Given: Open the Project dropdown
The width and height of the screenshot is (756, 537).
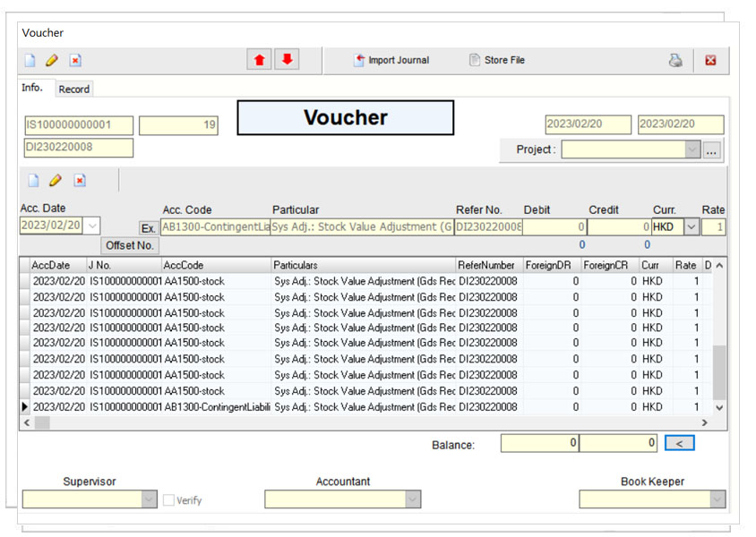Looking at the screenshot, I should coord(692,149).
